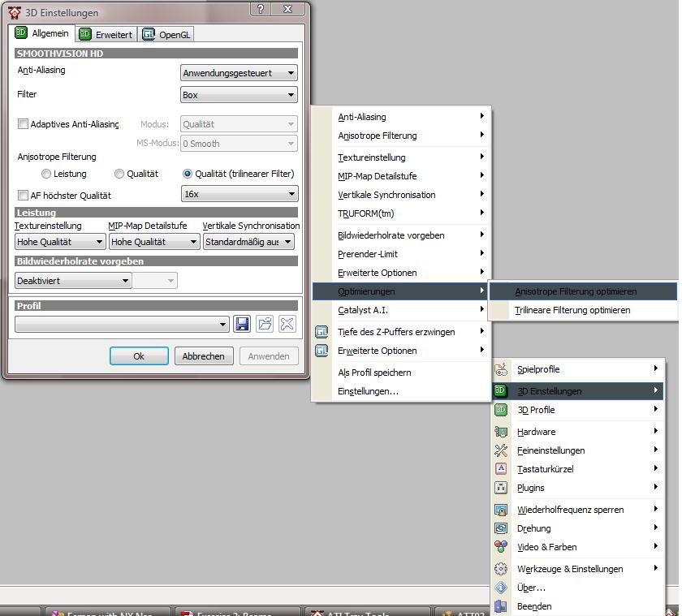Click the green 3D Einstellungen menu icon

click(500, 390)
